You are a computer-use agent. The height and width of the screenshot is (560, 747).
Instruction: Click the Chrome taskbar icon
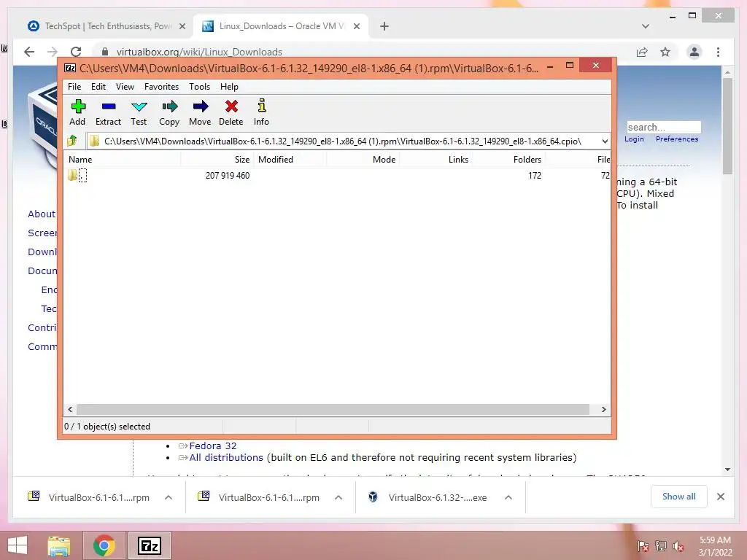pos(104,545)
